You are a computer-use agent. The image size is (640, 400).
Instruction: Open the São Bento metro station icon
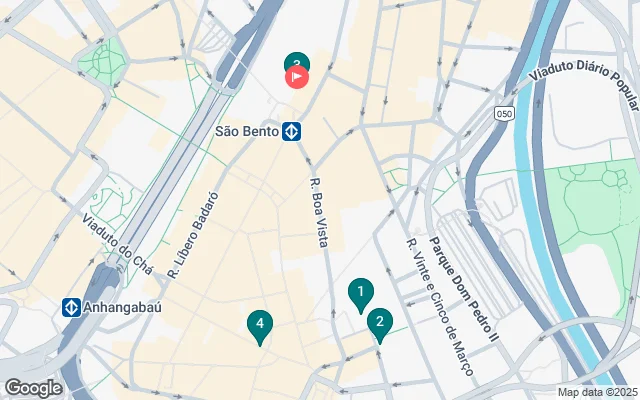[291, 131]
